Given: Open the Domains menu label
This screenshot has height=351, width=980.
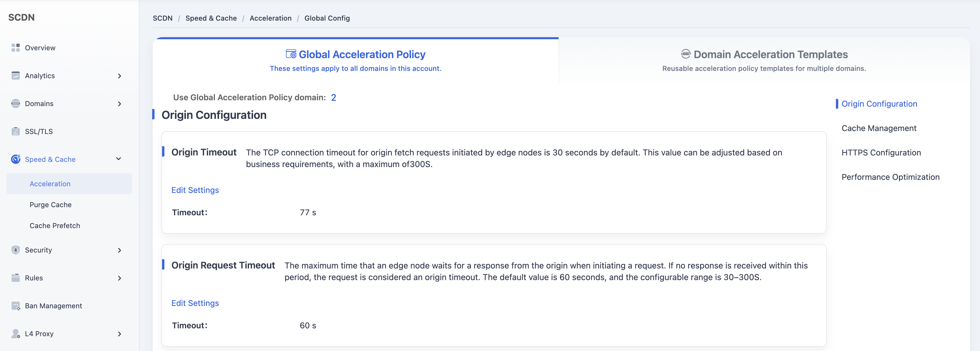Looking at the screenshot, I should (39, 103).
